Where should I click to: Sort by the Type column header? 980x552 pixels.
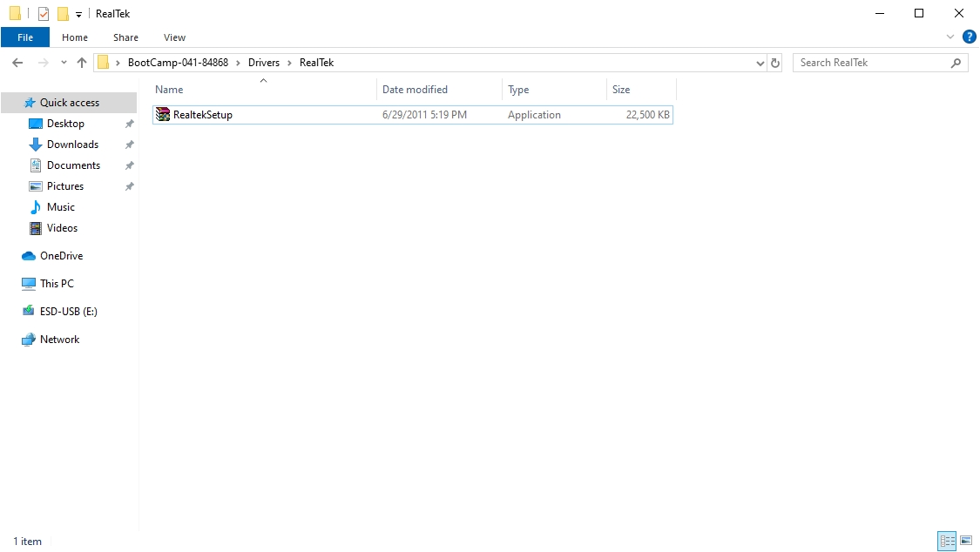point(554,90)
